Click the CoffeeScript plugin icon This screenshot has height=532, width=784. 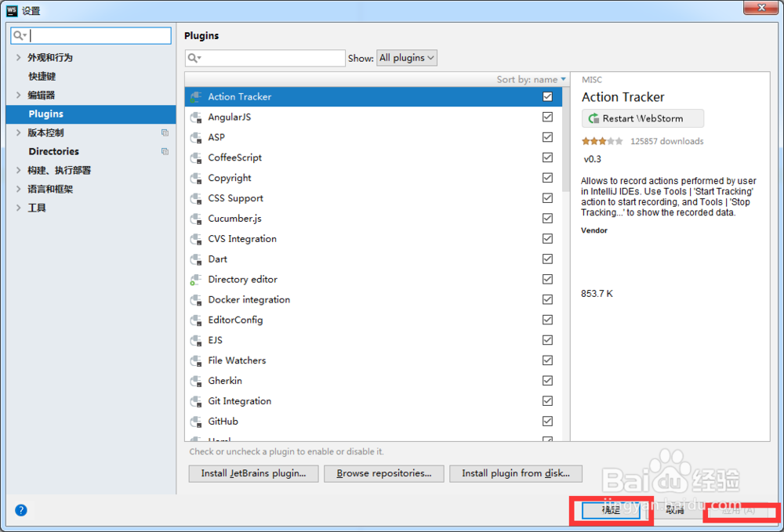pyautogui.click(x=196, y=157)
